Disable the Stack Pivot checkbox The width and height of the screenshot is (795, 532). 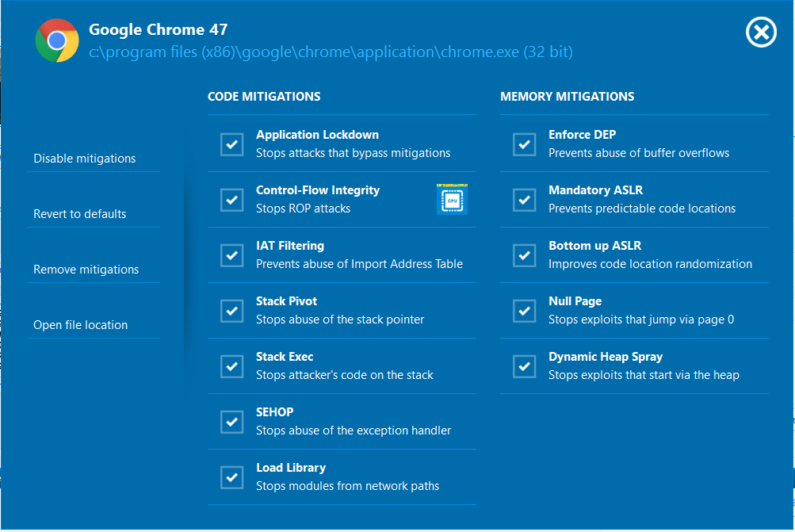pyautogui.click(x=231, y=311)
